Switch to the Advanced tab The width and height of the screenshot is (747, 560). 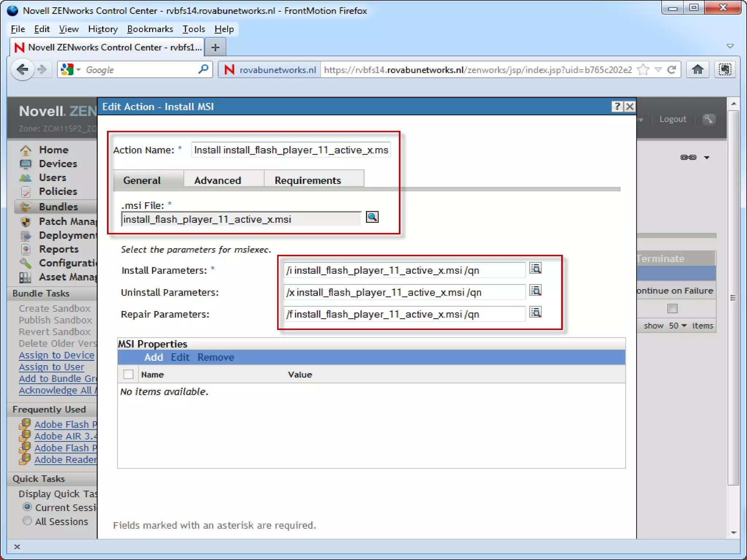[x=218, y=180]
